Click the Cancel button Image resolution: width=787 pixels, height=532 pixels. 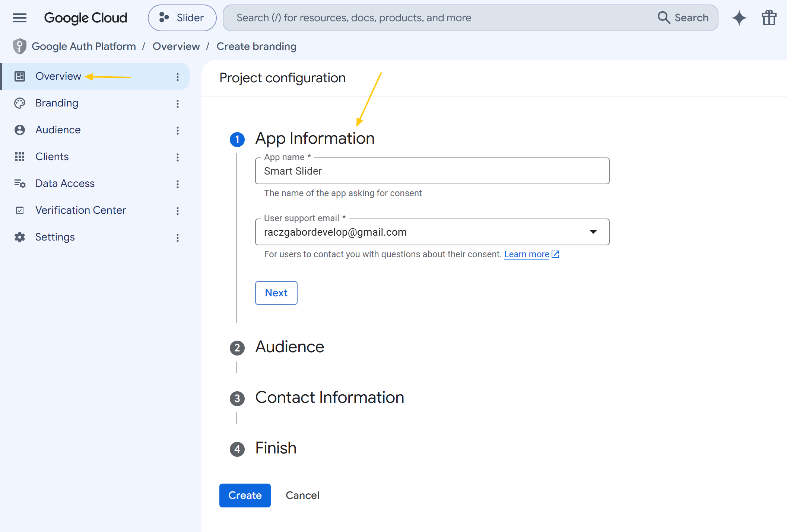pos(302,496)
